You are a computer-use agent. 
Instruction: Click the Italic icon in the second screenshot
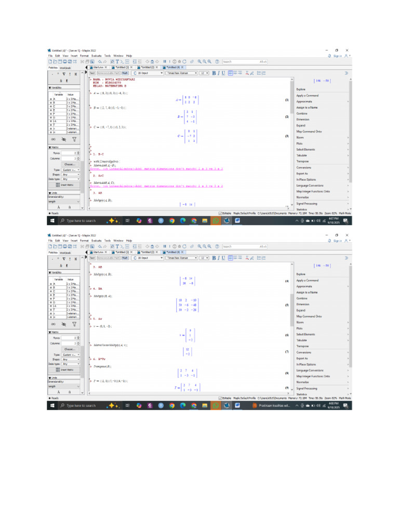click(x=219, y=258)
